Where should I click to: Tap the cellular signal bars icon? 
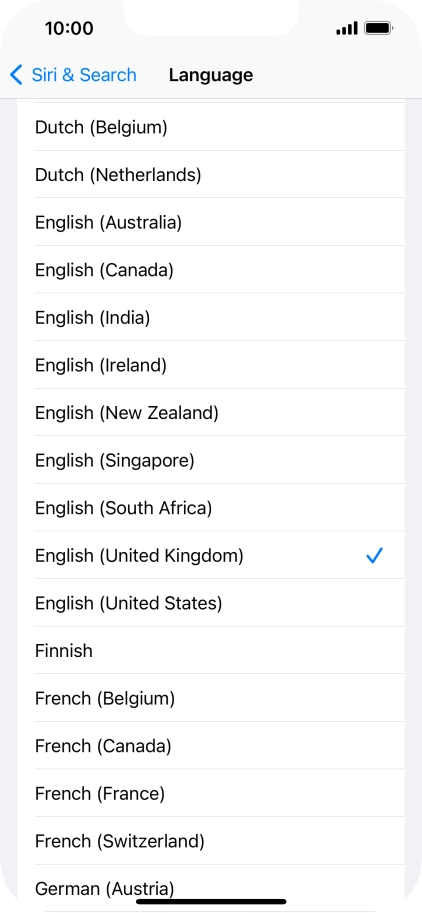[347, 28]
